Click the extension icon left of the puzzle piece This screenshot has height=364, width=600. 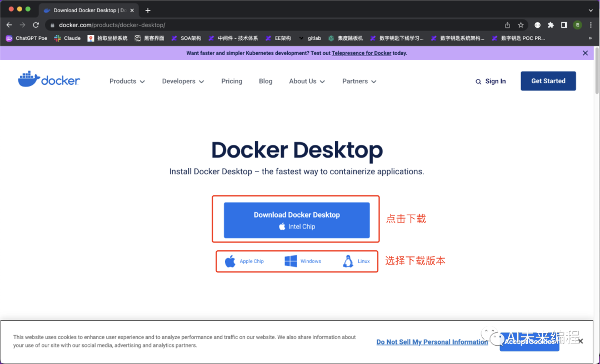pyautogui.click(x=538, y=25)
